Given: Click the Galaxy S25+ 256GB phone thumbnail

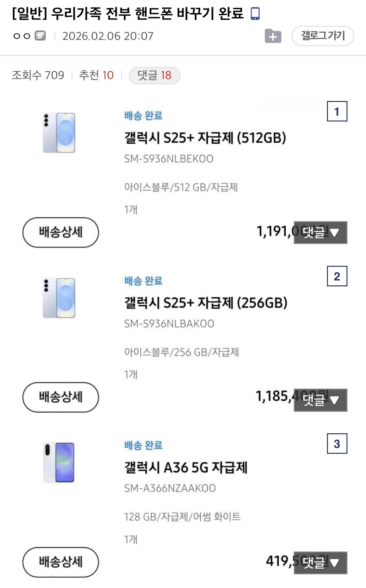Looking at the screenshot, I should (59, 298).
